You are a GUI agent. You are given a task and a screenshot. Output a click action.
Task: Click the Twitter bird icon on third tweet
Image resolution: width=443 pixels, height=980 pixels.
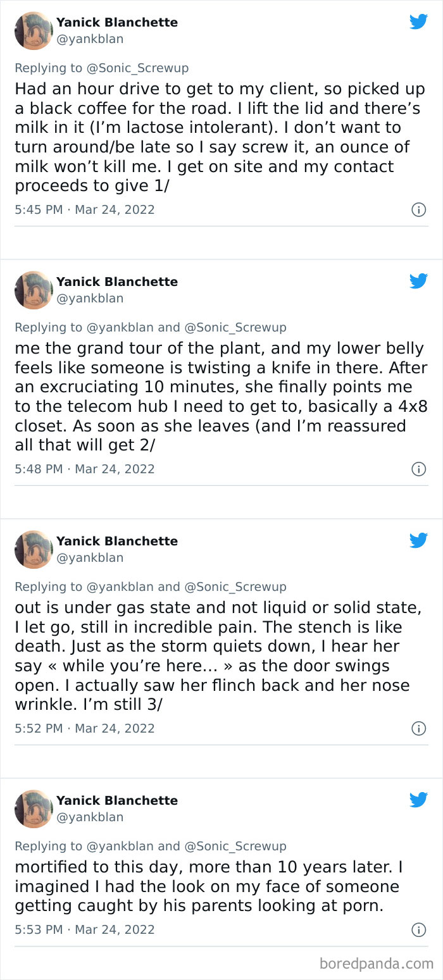418,540
